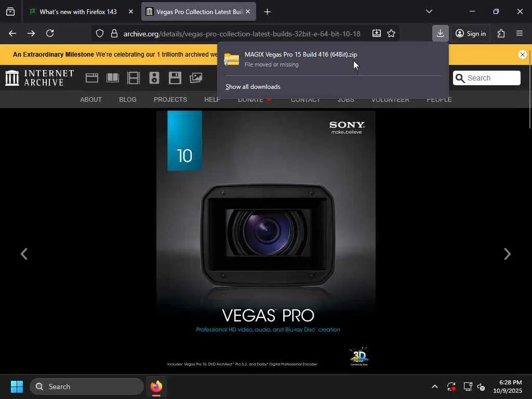Screen dimensions: 532x399
Task: Open the ABOUT link
Action: (91, 99)
